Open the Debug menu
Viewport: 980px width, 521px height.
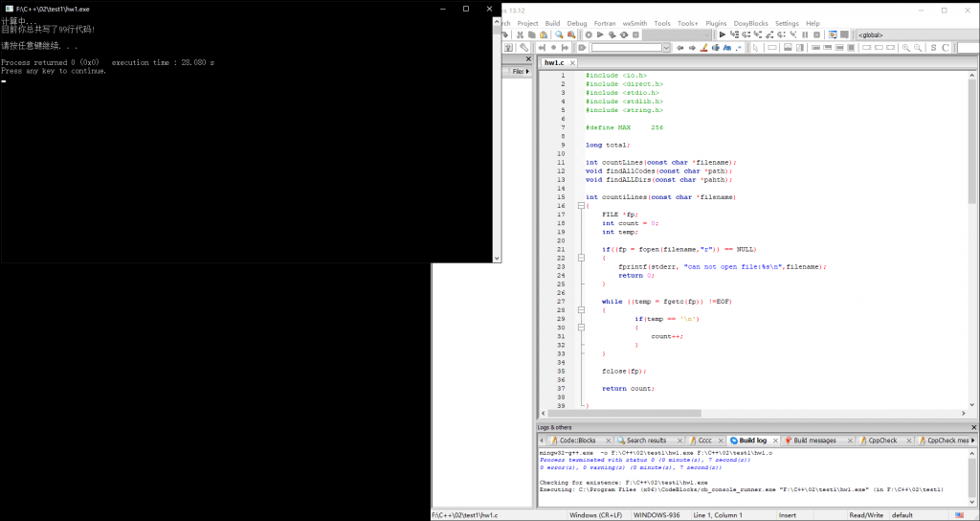(x=577, y=23)
